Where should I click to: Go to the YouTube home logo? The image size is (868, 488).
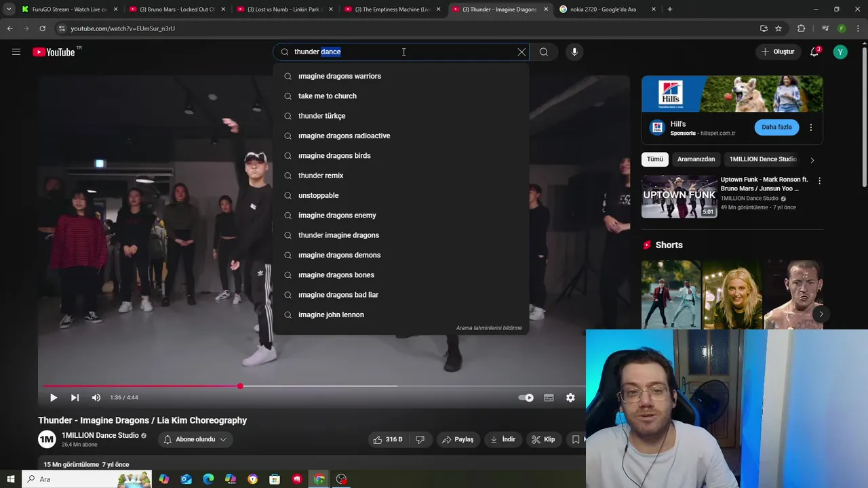[x=54, y=52]
